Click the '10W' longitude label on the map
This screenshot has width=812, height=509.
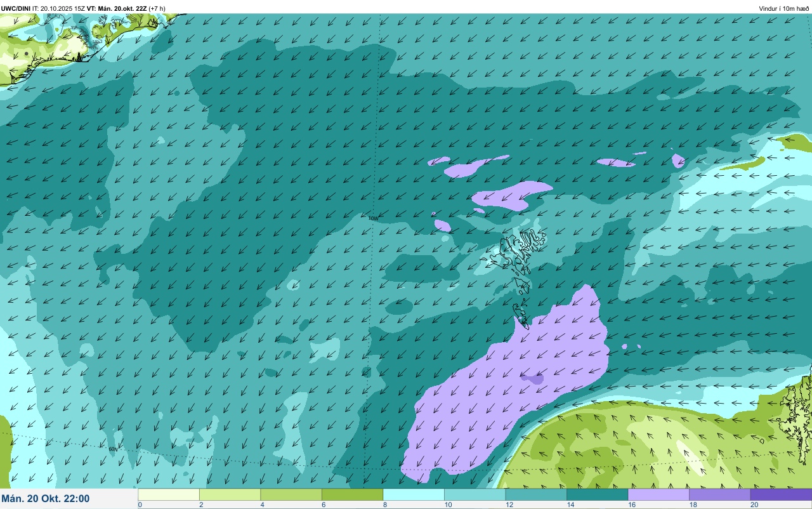(373, 218)
